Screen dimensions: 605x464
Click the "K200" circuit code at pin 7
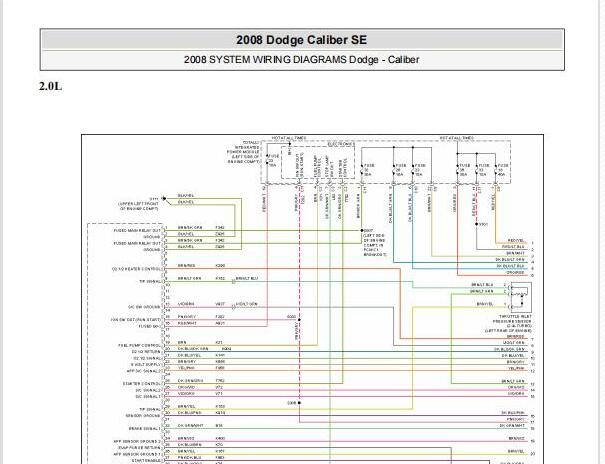click(x=220, y=266)
